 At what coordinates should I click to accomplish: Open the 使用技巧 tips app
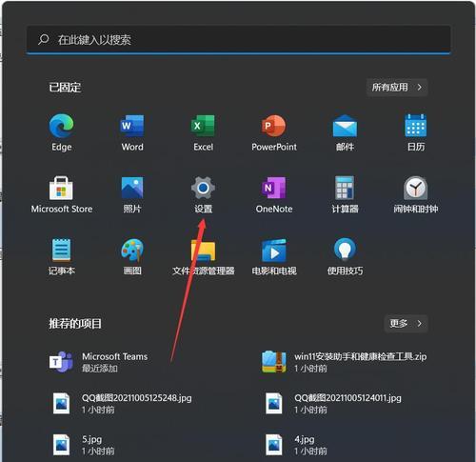pos(345,250)
